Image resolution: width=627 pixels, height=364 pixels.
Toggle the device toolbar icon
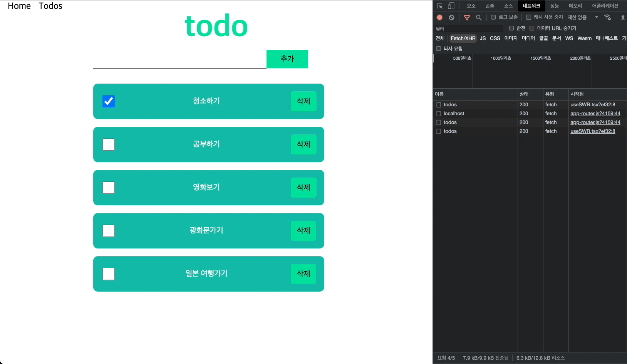pos(451,6)
